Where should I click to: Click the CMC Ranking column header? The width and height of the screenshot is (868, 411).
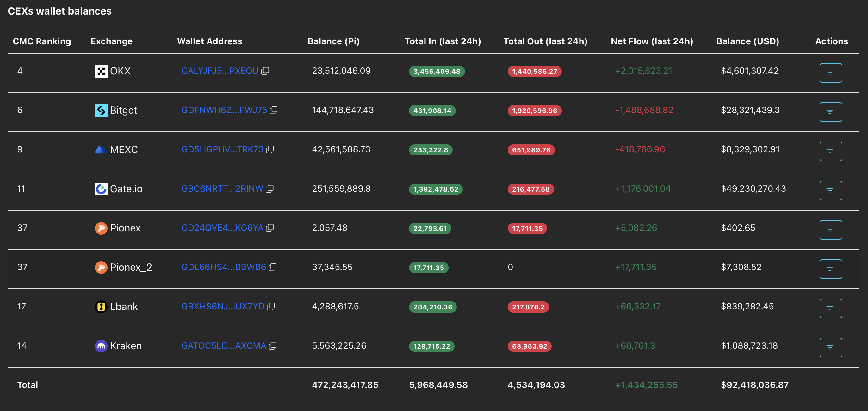pos(42,41)
